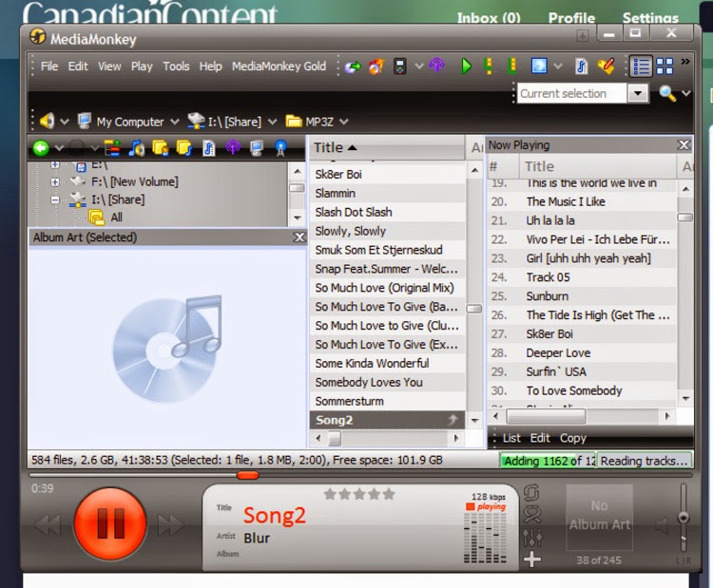Click the magnifier search icon
Screen dimensions: 713x588
click(667, 93)
